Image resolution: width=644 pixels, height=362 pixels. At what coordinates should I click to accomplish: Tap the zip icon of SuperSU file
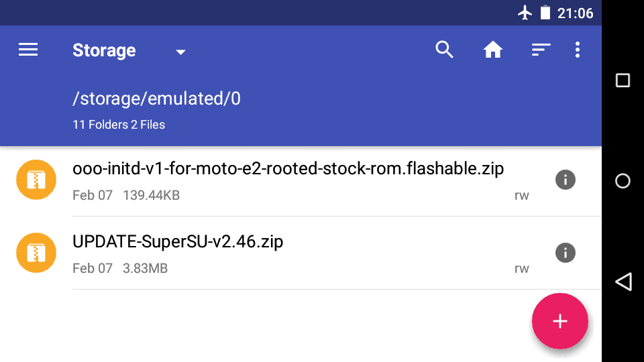point(36,253)
